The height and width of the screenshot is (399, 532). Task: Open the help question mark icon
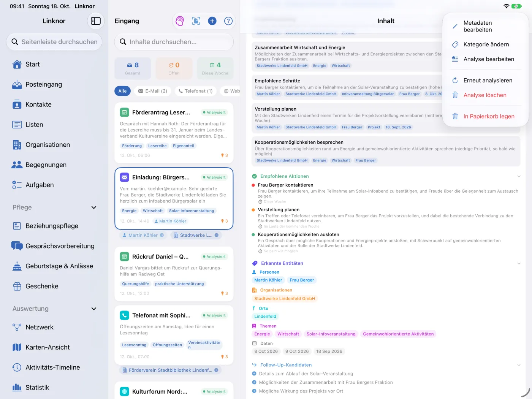[228, 21]
